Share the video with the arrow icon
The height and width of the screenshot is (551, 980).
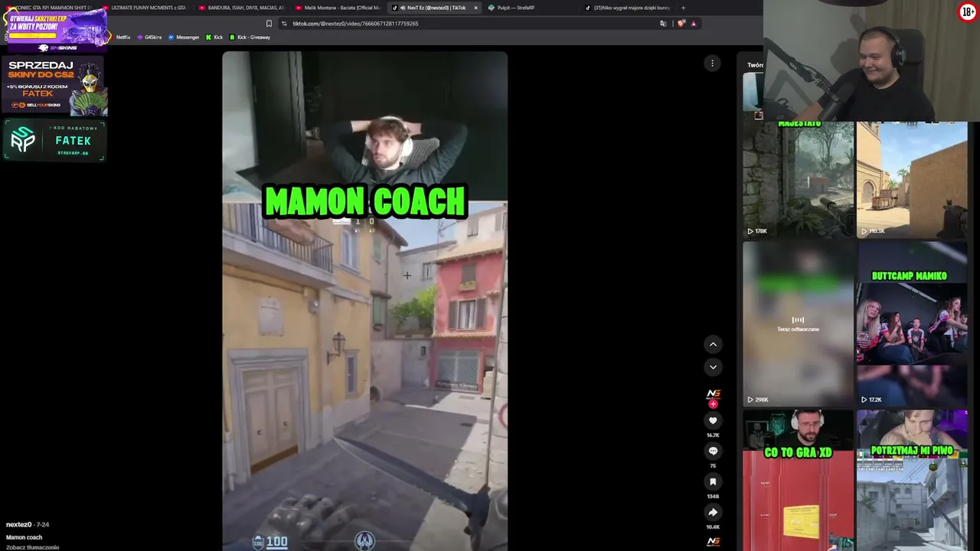tap(713, 512)
